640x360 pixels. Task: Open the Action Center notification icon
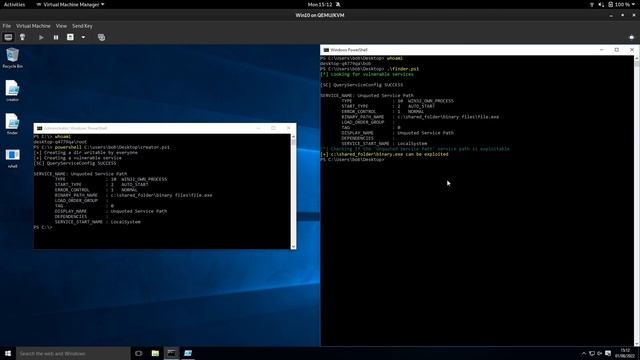click(608, 353)
